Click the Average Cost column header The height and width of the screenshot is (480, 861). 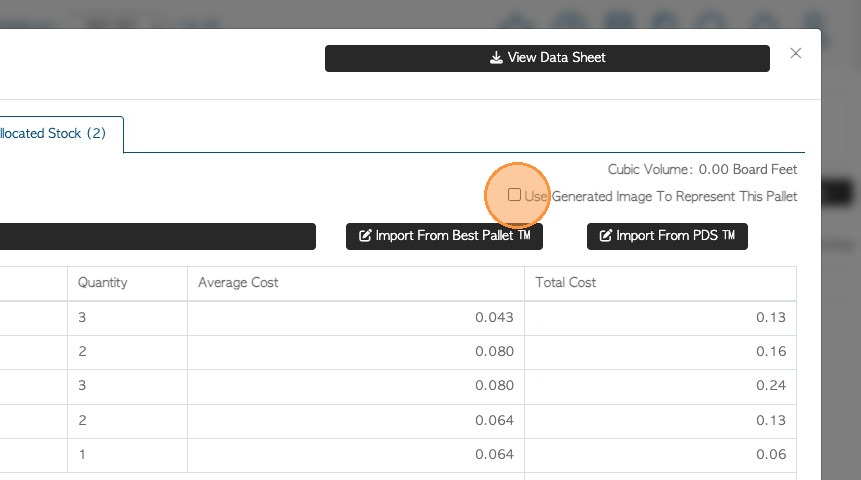[x=238, y=283]
